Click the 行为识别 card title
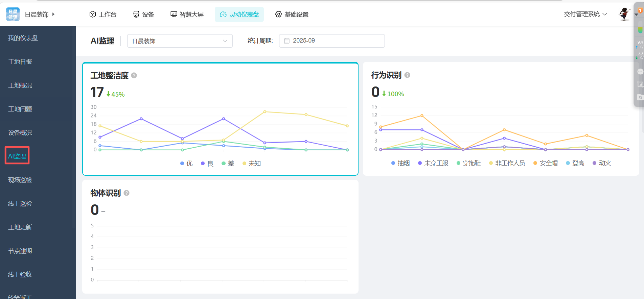Viewport: 644px width, 299px height. coord(386,75)
